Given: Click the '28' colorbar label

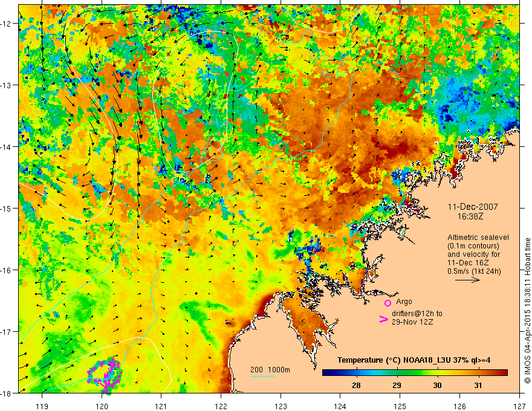Looking at the screenshot, I should [x=356, y=385].
